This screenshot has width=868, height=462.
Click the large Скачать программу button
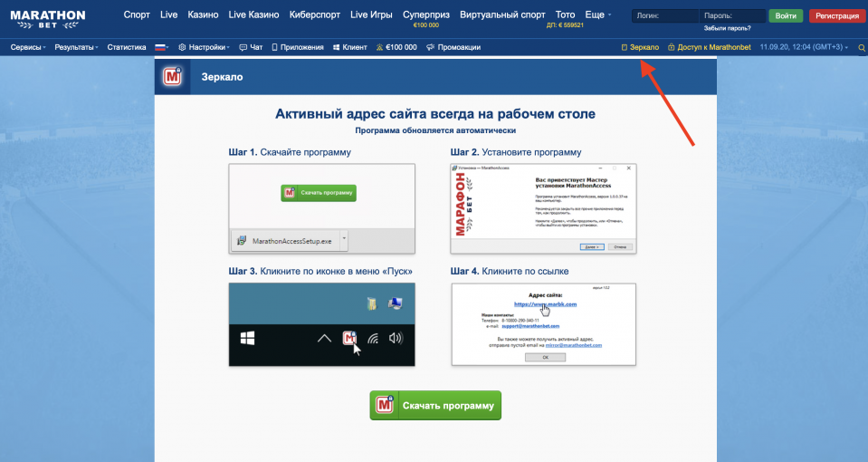[x=435, y=406]
